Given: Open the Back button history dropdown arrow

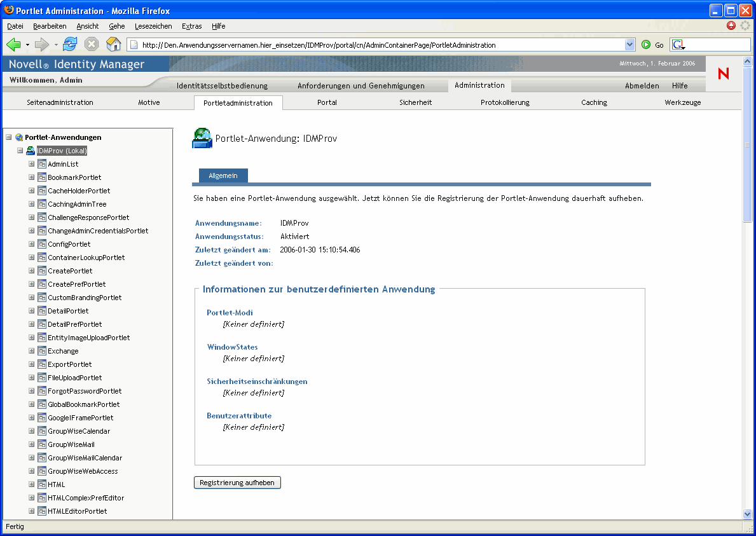Looking at the screenshot, I should [x=27, y=45].
